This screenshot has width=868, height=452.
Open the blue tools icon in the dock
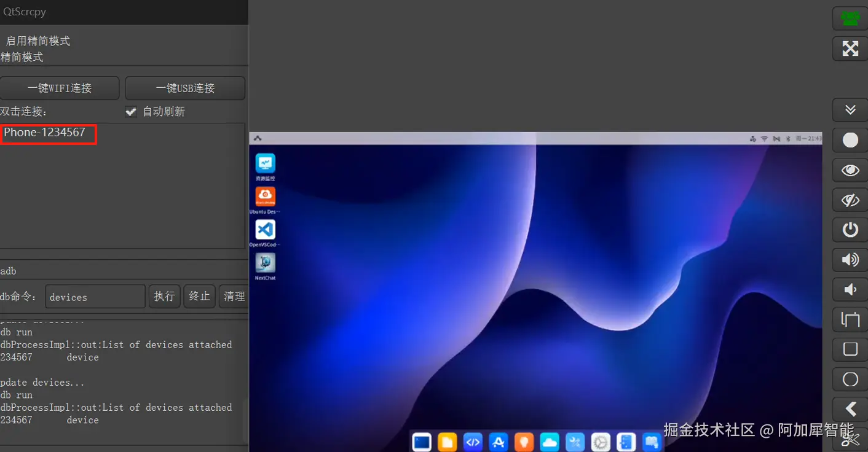(x=575, y=442)
